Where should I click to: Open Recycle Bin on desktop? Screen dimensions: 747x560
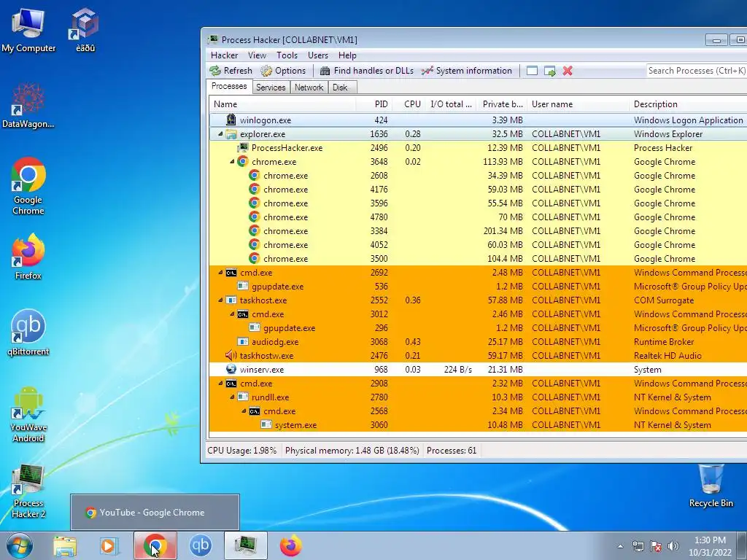point(711,486)
